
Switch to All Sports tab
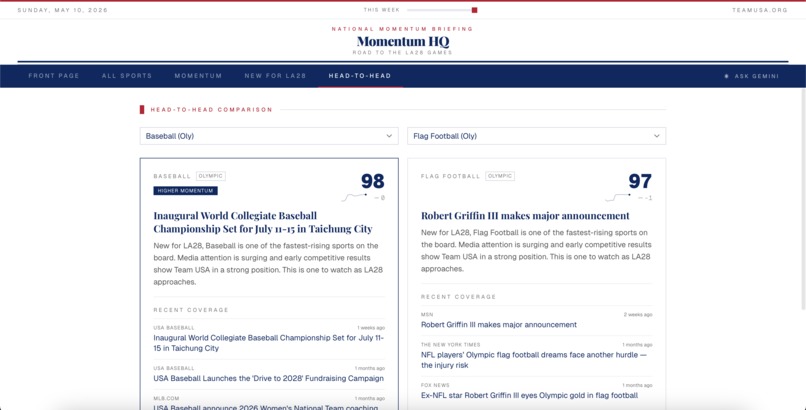tap(127, 76)
